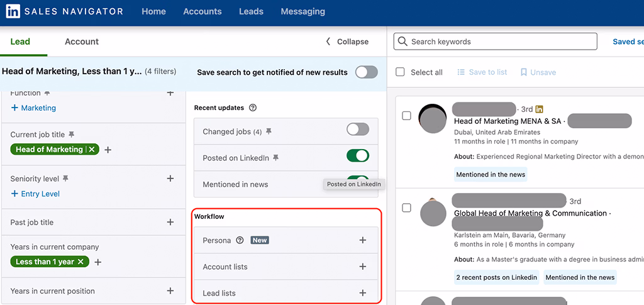This screenshot has width=644, height=305.
Task: Open the Messaging menu
Action: (303, 11)
